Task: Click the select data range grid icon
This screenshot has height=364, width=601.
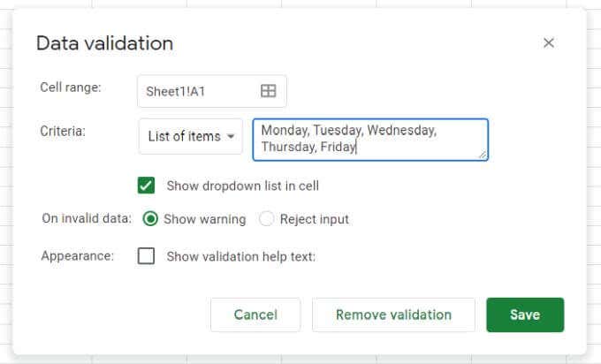Action: pos(268,91)
